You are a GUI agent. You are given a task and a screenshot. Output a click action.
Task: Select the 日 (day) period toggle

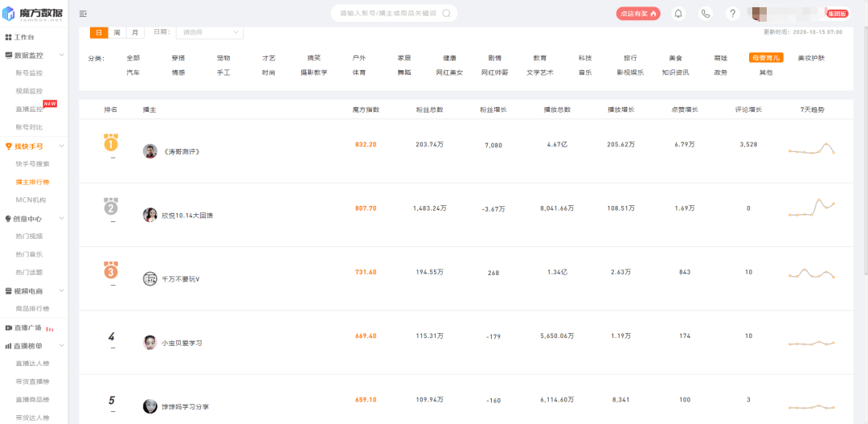click(x=98, y=32)
